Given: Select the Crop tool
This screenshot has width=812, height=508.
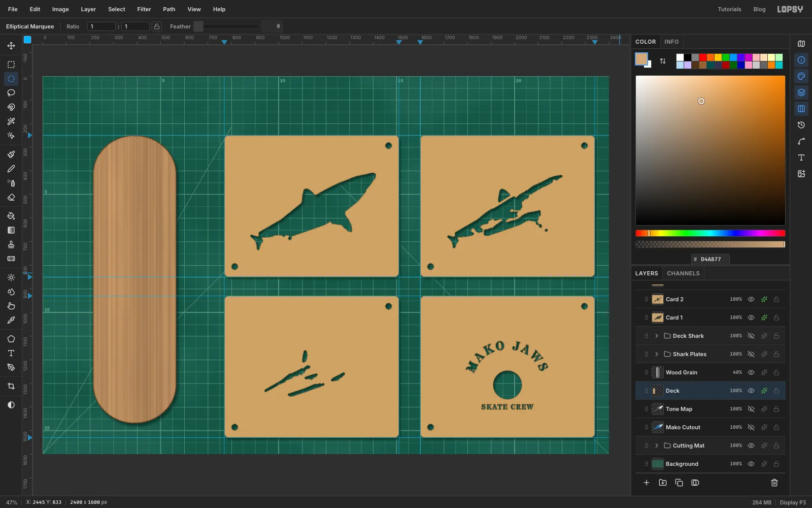Looking at the screenshot, I should [x=11, y=386].
